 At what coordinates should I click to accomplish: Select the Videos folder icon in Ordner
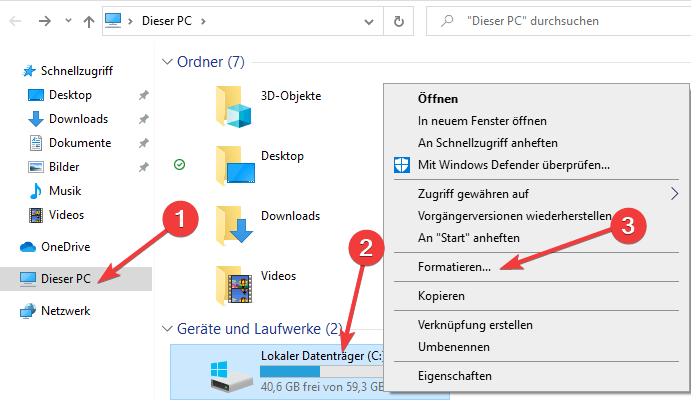[x=234, y=285]
